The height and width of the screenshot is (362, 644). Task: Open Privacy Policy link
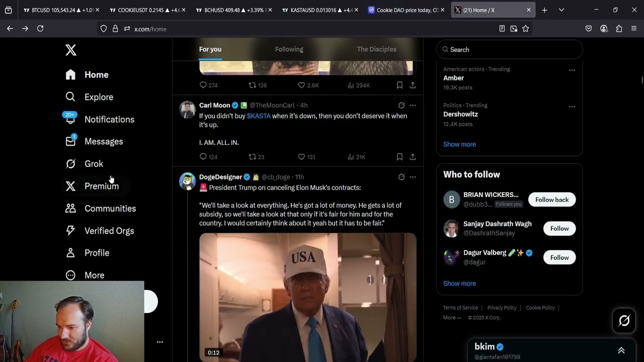tap(502, 308)
